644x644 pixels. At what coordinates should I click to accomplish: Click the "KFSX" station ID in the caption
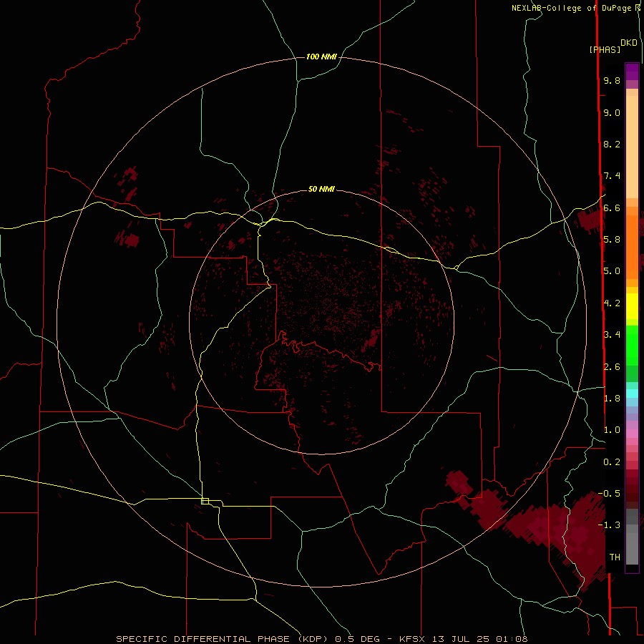pos(412,639)
